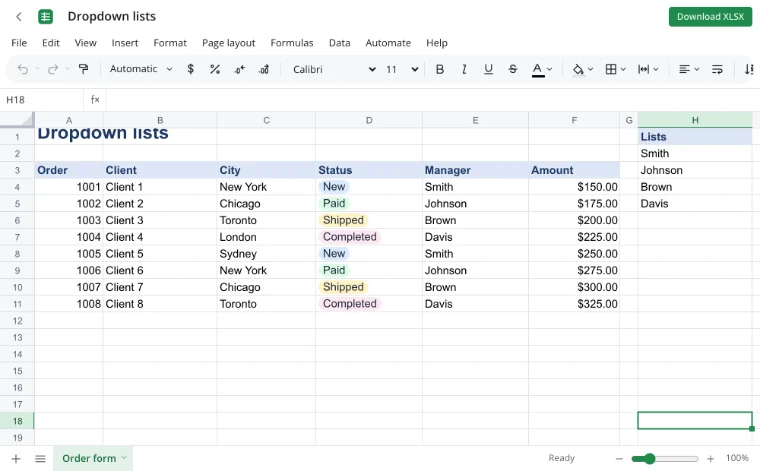
Task: Go back using the back arrow
Action: tap(19, 16)
